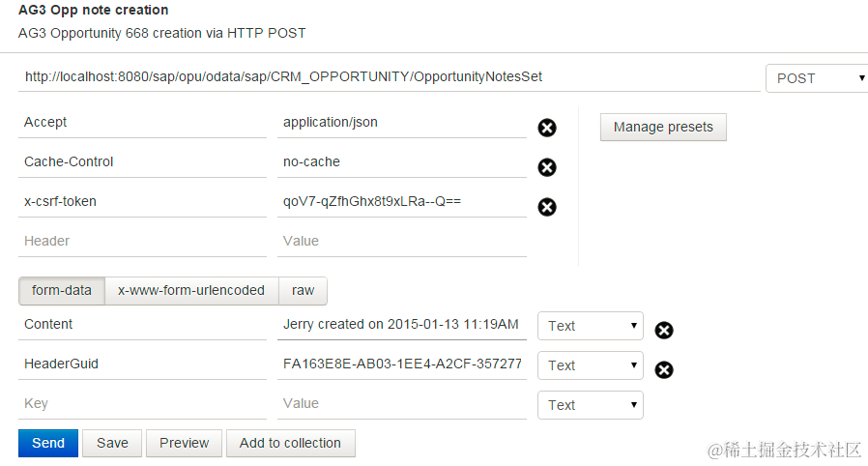Add request to collection

[x=290, y=444]
